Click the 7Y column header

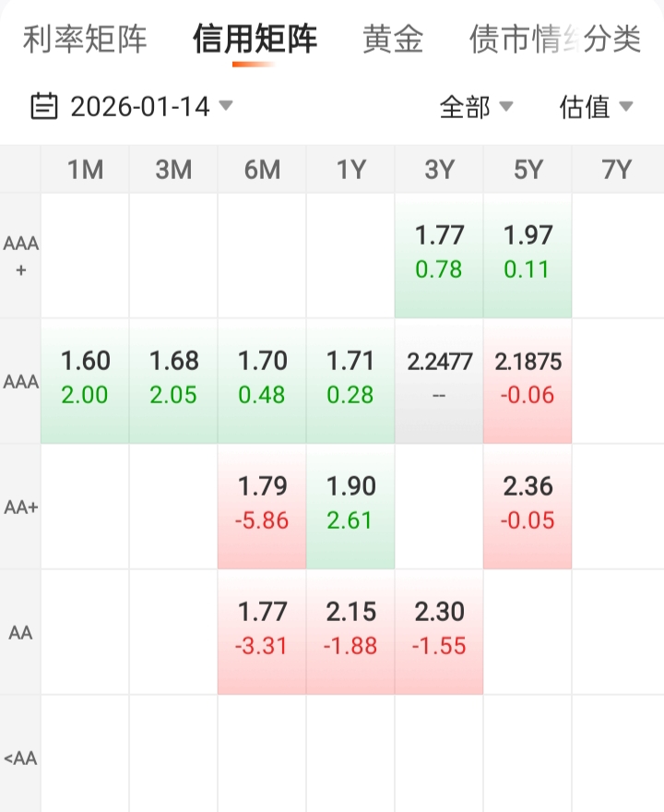coord(616,170)
